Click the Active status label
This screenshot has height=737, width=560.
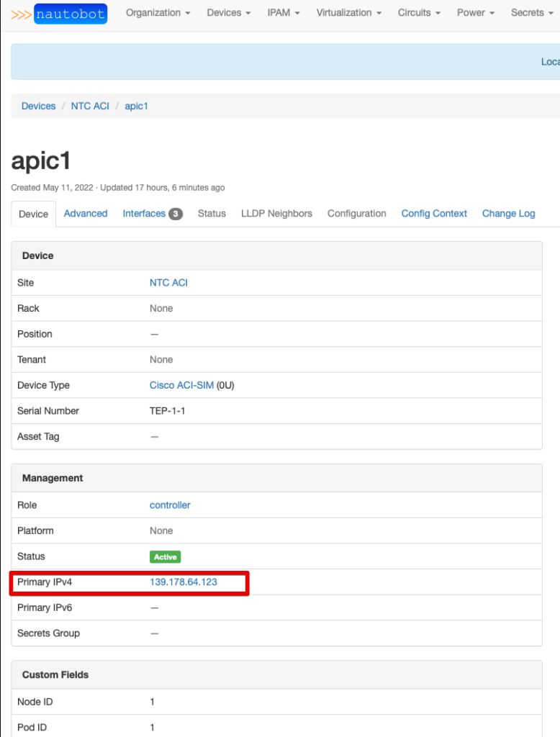coord(165,556)
